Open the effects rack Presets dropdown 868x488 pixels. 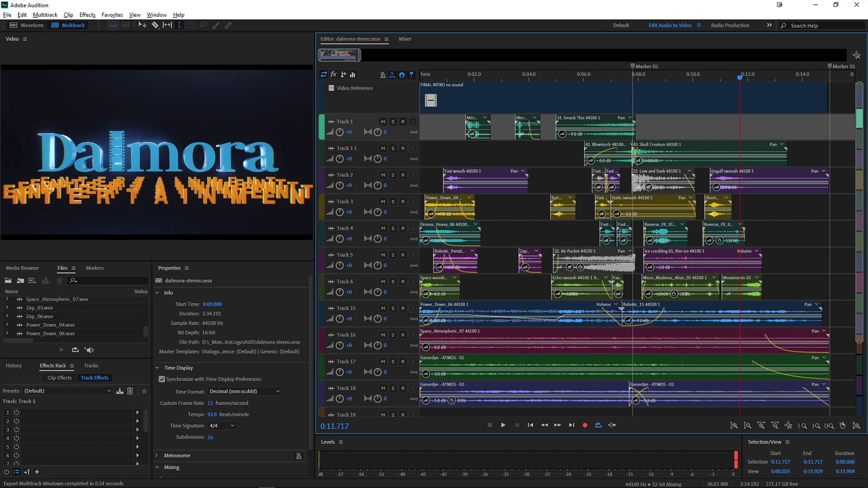68,391
